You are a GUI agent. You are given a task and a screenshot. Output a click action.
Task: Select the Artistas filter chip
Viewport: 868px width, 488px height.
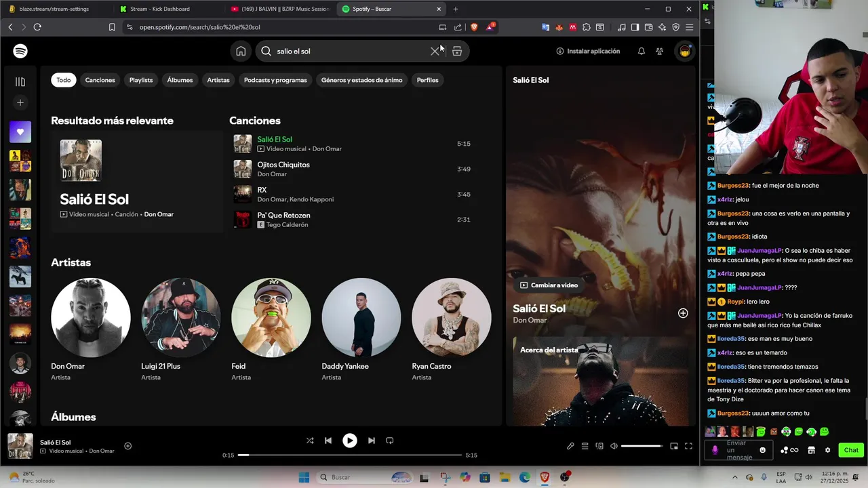point(218,80)
